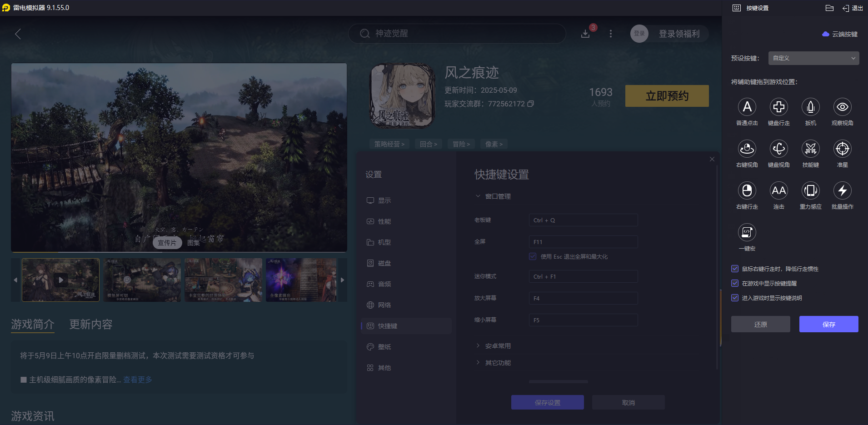Open the 预设按键 自定义 dropdown

pyautogui.click(x=813, y=58)
